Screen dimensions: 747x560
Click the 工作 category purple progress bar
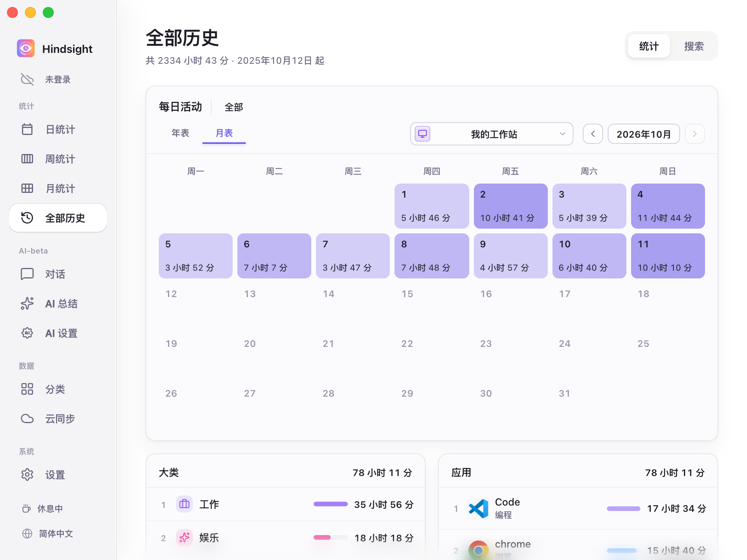(331, 504)
